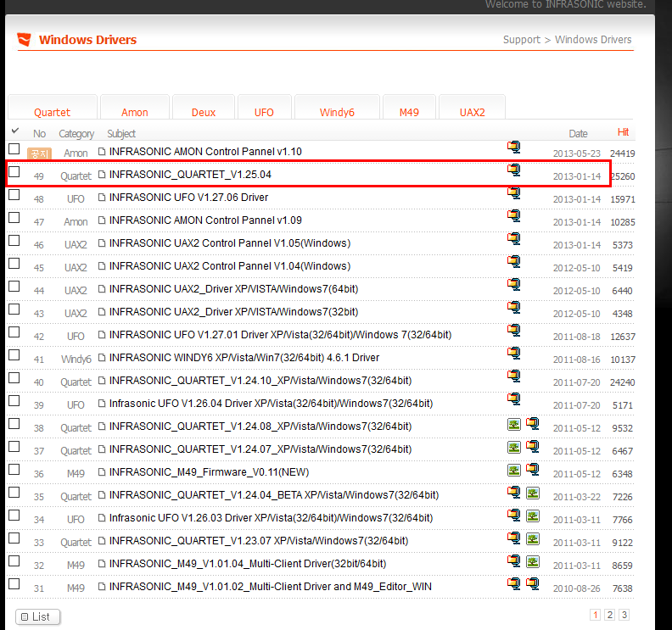This screenshot has height=630, width=672.
Task: Click image attachment icon in QUARTET_V1.24.07 row
Action: point(514,447)
